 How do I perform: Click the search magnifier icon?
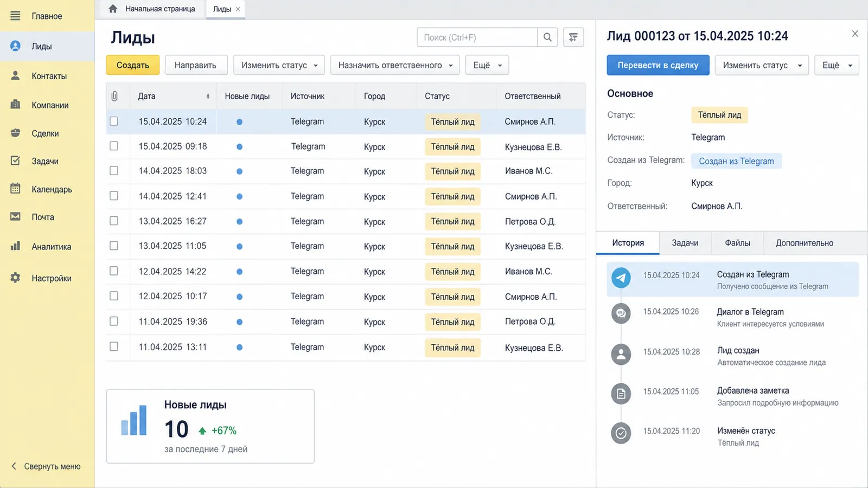point(547,37)
